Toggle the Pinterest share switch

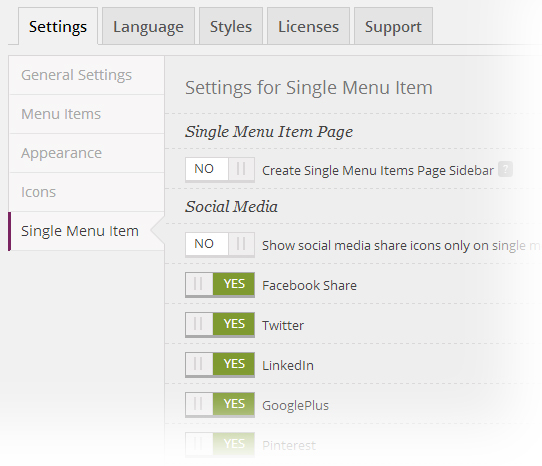coord(220,444)
